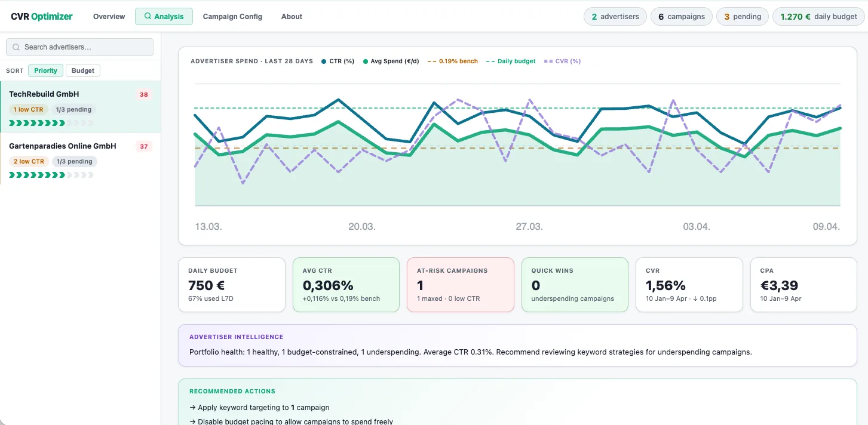
Task: Click the 20.03. axis date label
Action: pyautogui.click(x=362, y=227)
